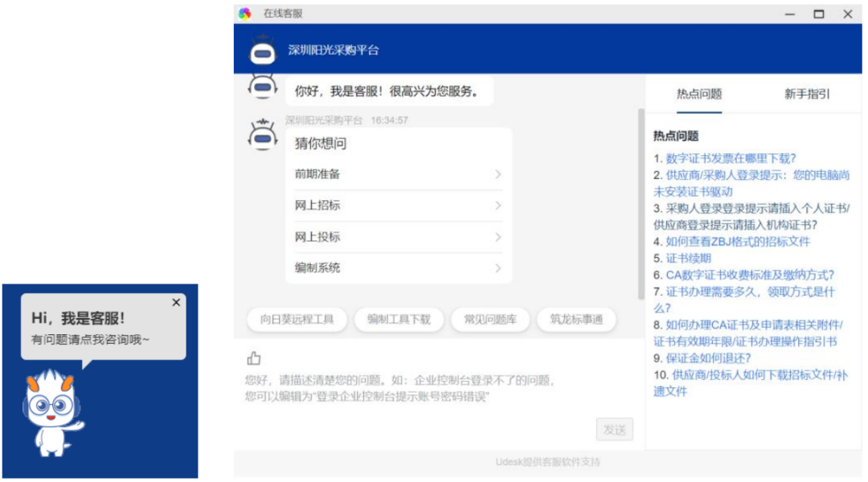The width and height of the screenshot is (868, 482).
Task: Click the chat area vertical scrollbar
Action: click(x=641, y=201)
